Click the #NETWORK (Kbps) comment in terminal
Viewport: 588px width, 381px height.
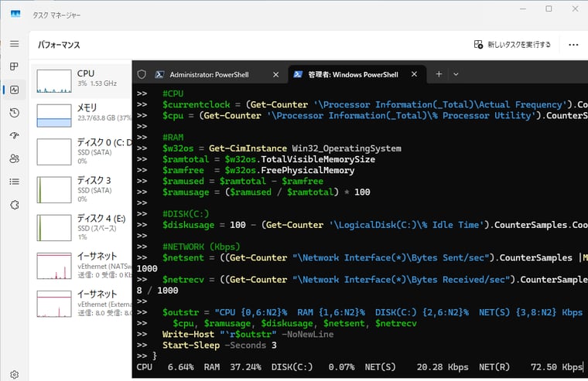tap(201, 247)
